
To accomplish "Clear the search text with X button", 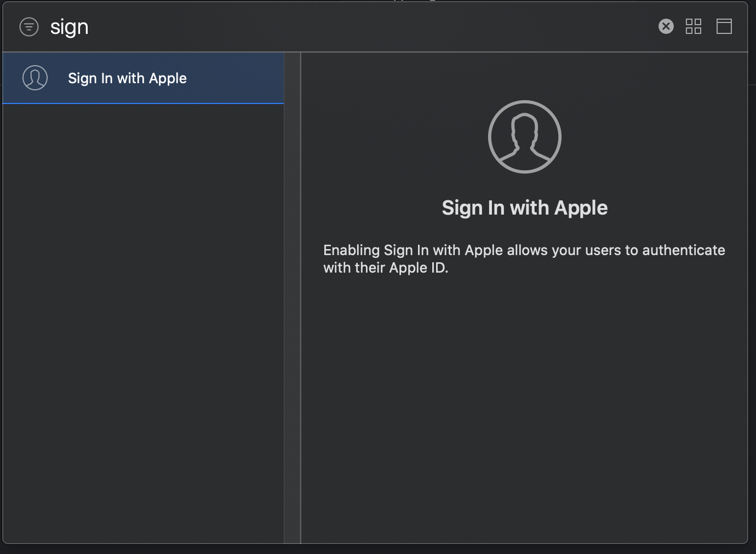I will click(666, 26).
